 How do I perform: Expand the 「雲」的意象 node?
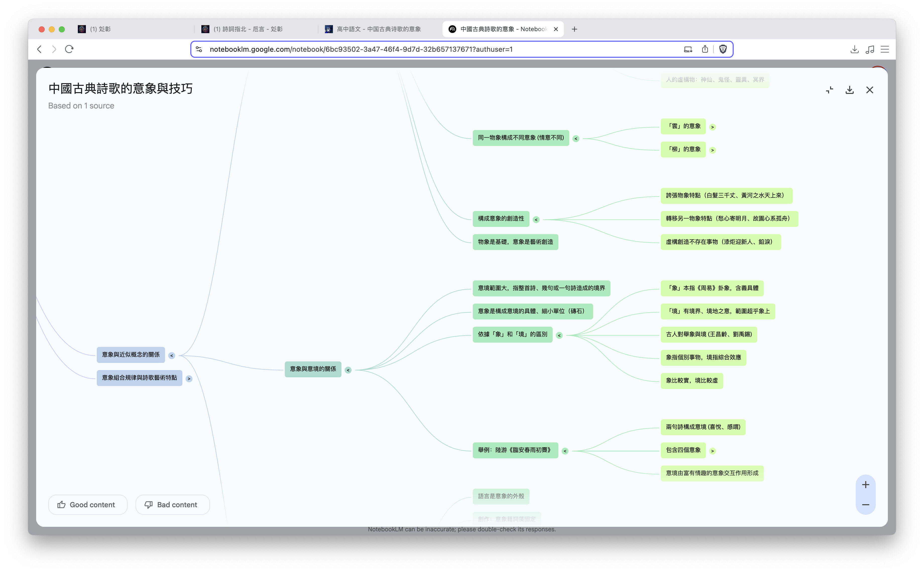point(712,127)
